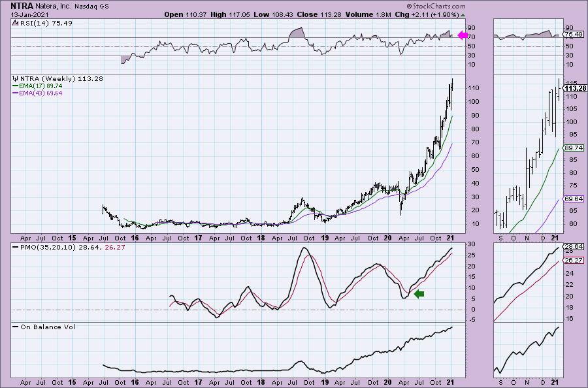
Task: Click the green EMA(17) line swatch
Action: [16, 86]
